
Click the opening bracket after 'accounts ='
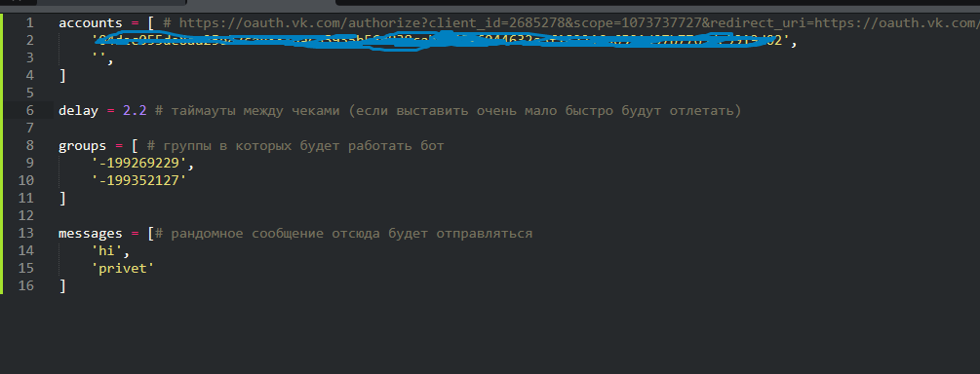pyautogui.click(x=151, y=23)
